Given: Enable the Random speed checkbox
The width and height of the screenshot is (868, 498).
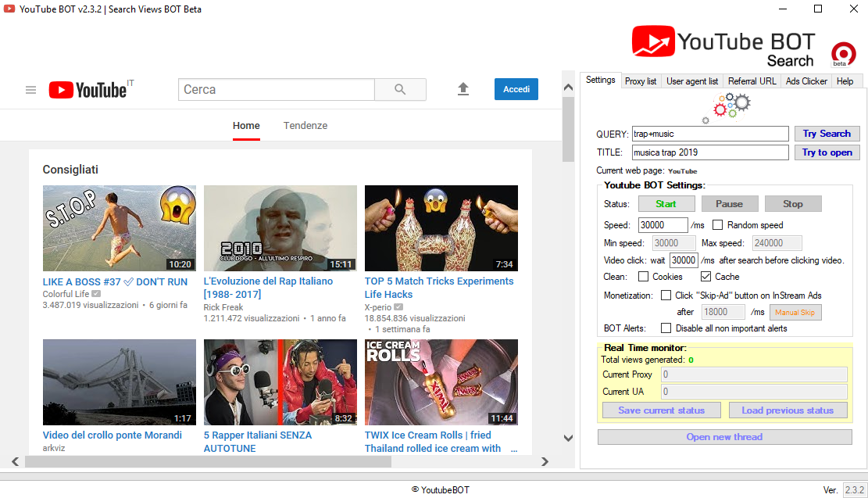Looking at the screenshot, I should 717,225.
